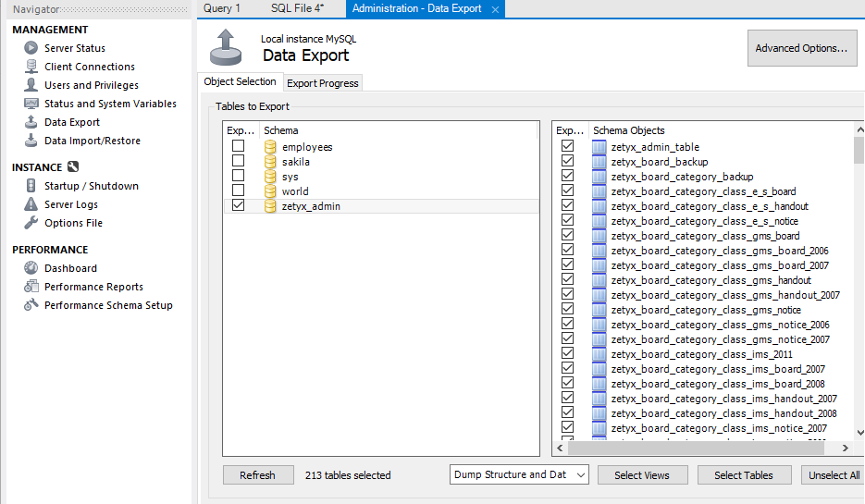Check the world schema export checkbox
865x504 pixels.
click(x=238, y=191)
